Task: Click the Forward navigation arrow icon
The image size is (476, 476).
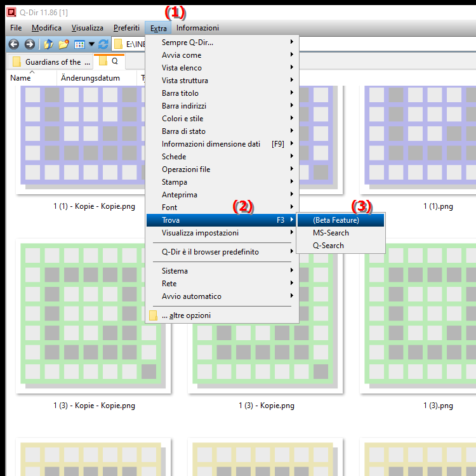Action: [29, 44]
